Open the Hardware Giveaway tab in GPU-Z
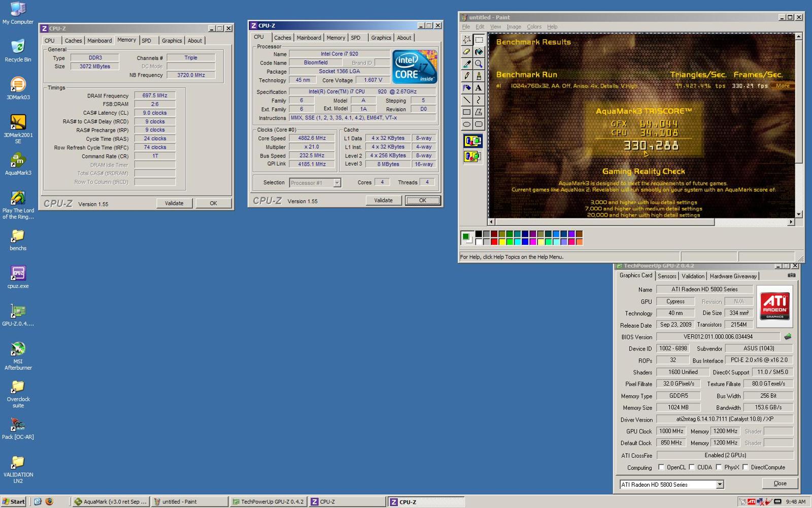Image resolution: width=812 pixels, height=508 pixels. (x=733, y=276)
